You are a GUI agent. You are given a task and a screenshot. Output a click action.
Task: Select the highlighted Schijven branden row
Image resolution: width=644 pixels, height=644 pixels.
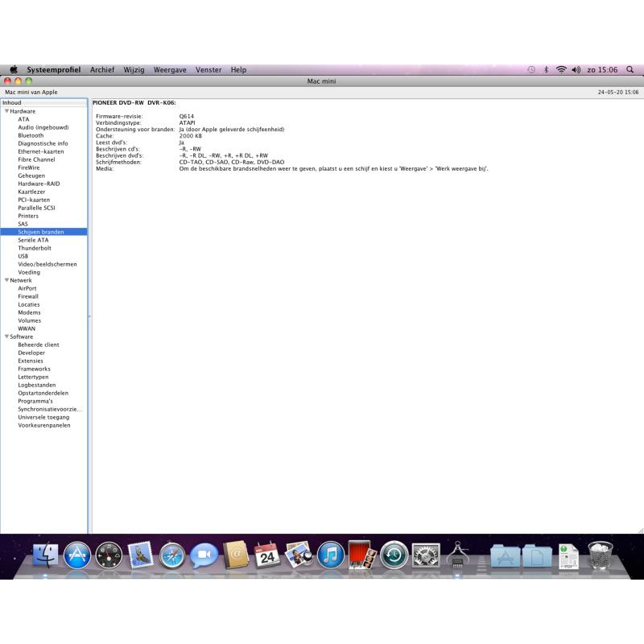pos(44,232)
